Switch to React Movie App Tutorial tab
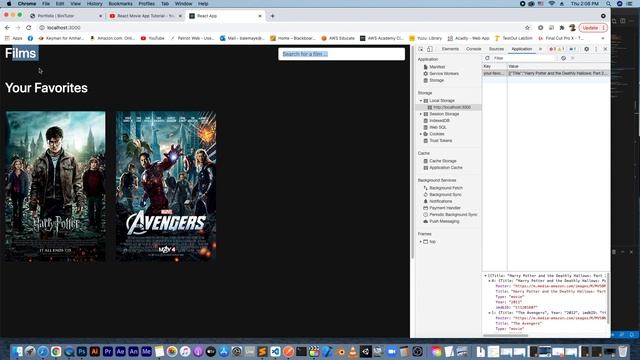The width and height of the screenshot is (640, 360). point(145,16)
